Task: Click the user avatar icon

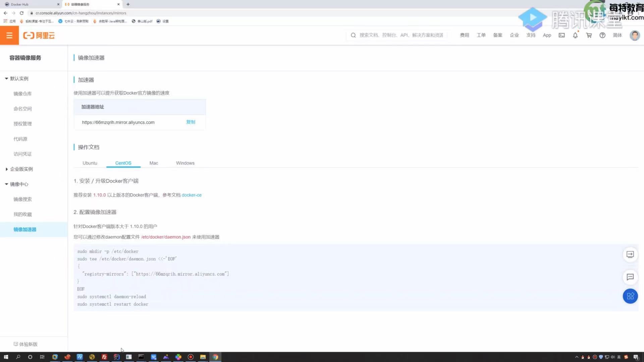Action: 634,35
